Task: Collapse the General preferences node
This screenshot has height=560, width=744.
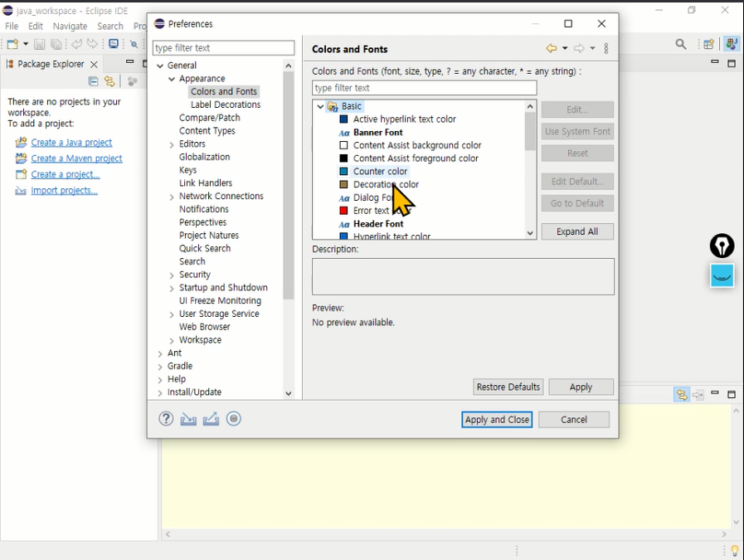Action: (160, 66)
